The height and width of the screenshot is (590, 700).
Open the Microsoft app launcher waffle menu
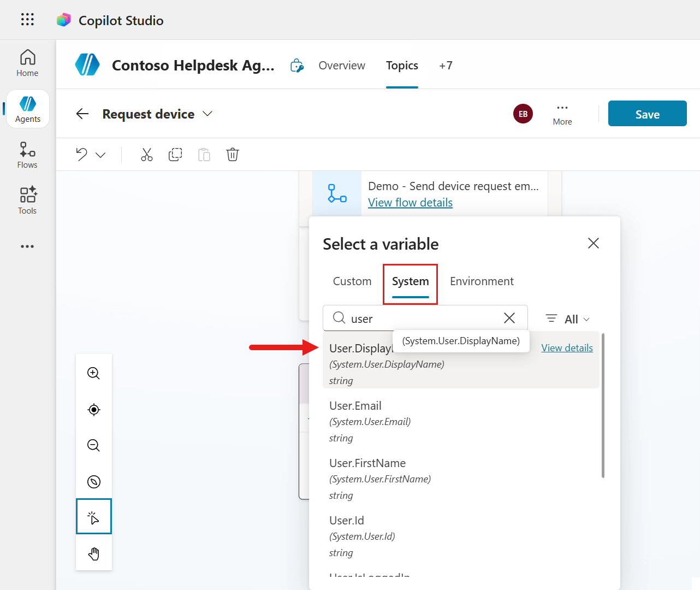click(27, 20)
